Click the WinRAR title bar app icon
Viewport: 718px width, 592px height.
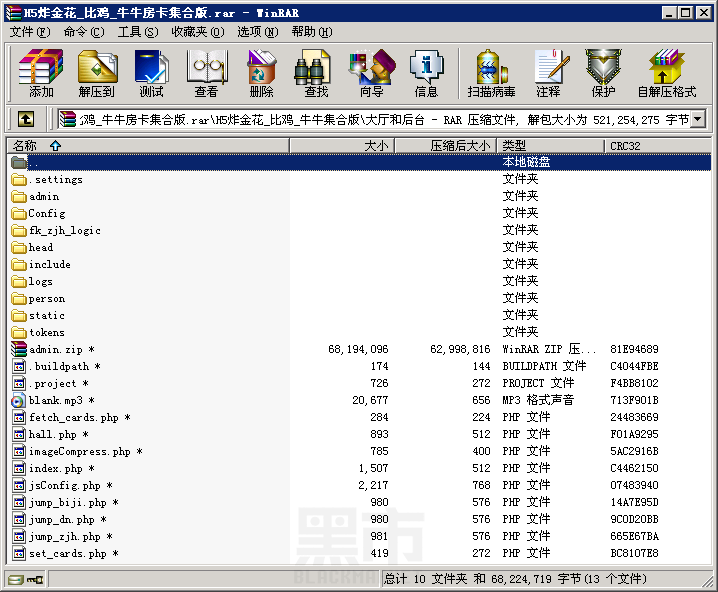pyautogui.click(x=13, y=13)
